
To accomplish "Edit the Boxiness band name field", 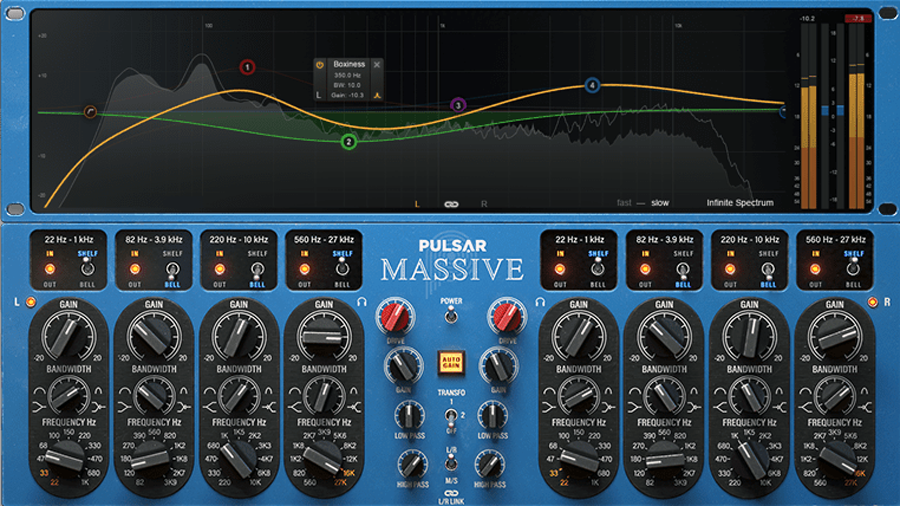I will (349, 64).
